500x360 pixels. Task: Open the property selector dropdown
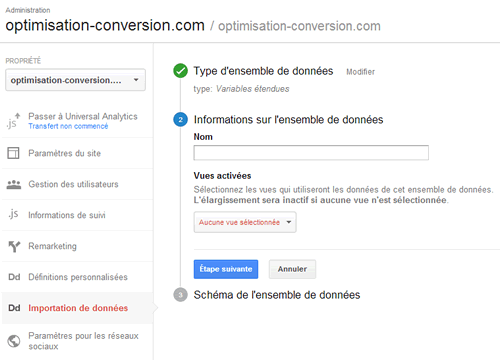[75, 80]
